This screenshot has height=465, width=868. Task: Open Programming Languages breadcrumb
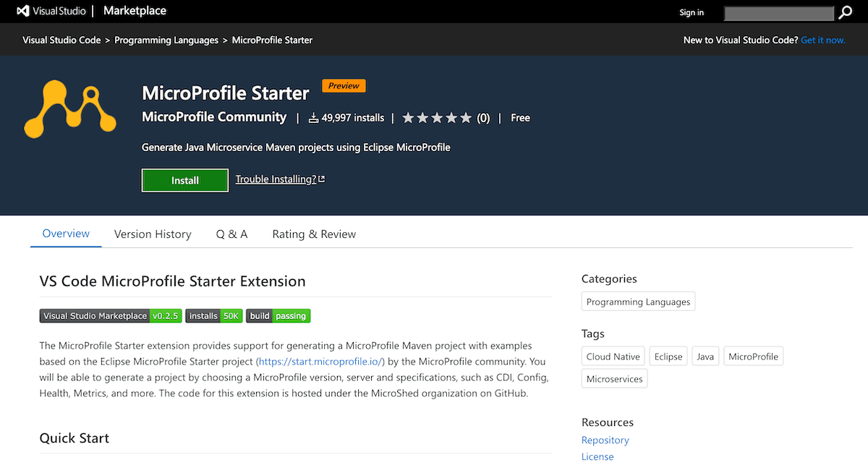tap(166, 40)
